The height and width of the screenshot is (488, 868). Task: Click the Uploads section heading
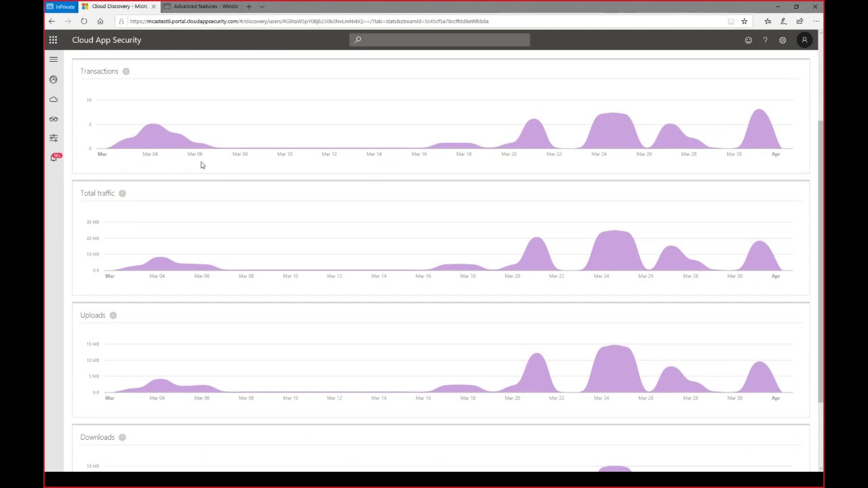click(93, 315)
